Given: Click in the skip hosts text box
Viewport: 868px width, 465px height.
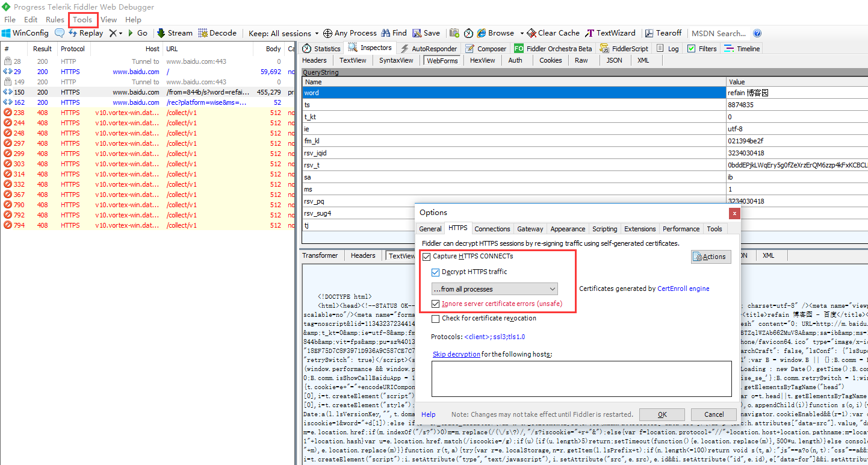Looking at the screenshot, I should click(581, 378).
